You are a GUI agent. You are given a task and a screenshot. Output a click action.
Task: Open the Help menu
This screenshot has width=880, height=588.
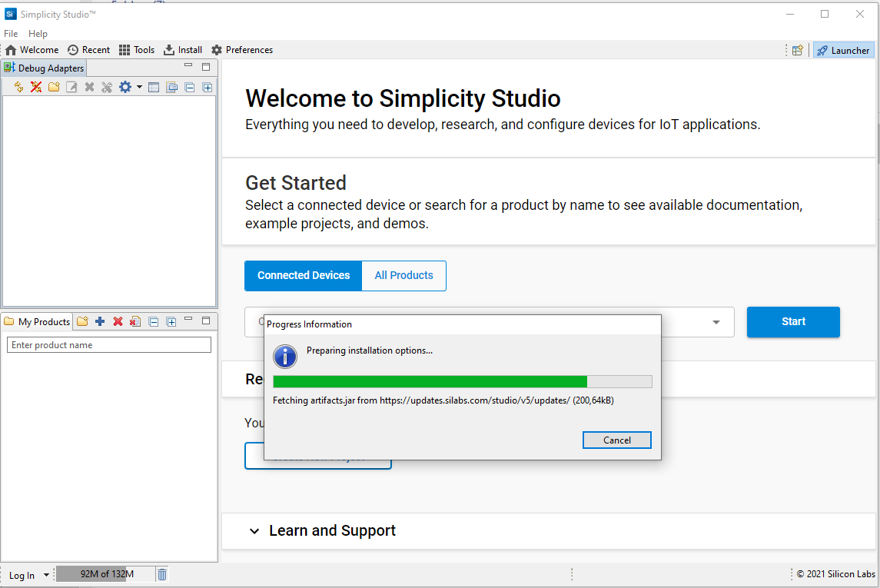38,34
